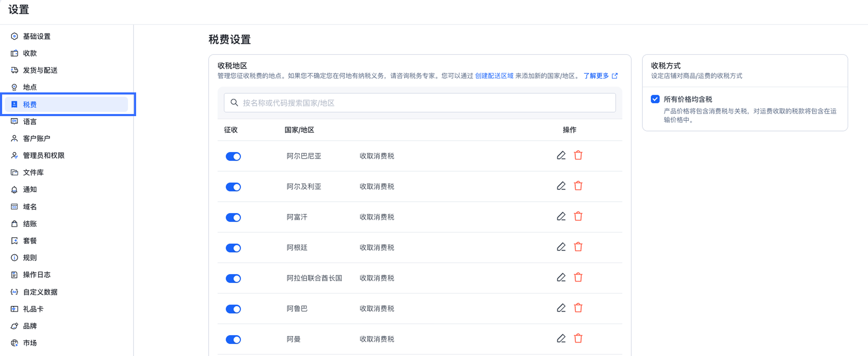Toggle tax collection for 阿尔巴尼亚
The height and width of the screenshot is (356, 868).
233,156
